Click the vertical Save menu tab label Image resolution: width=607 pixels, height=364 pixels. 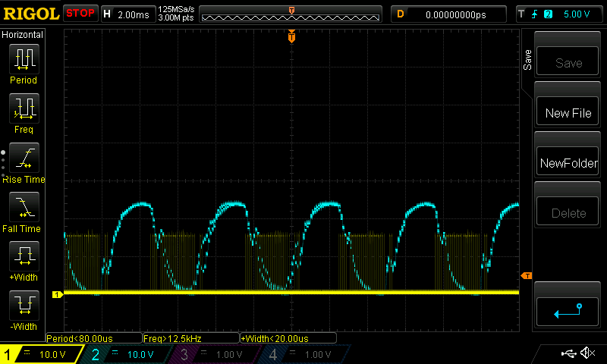point(527,60)
